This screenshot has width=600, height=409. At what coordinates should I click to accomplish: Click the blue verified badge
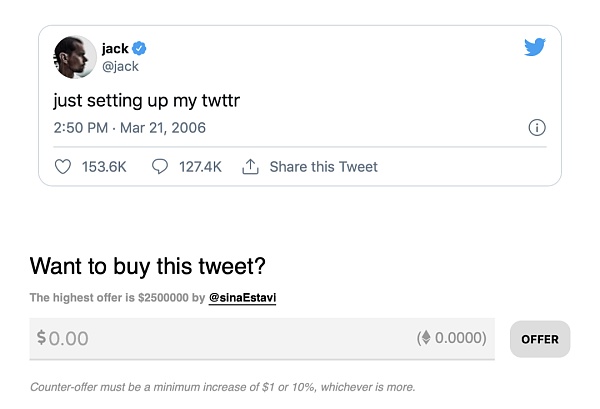coord(142,48)
